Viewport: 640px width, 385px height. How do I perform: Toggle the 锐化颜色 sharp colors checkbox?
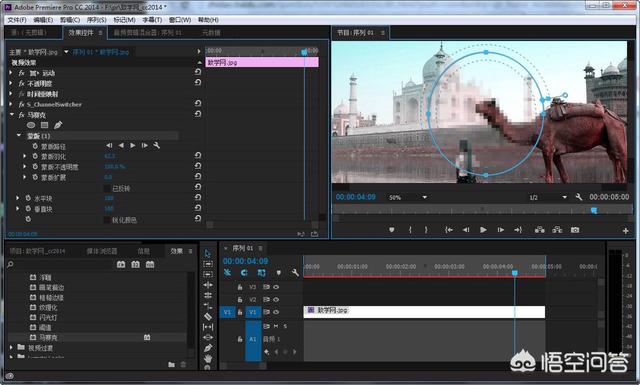tap(107, 220)
